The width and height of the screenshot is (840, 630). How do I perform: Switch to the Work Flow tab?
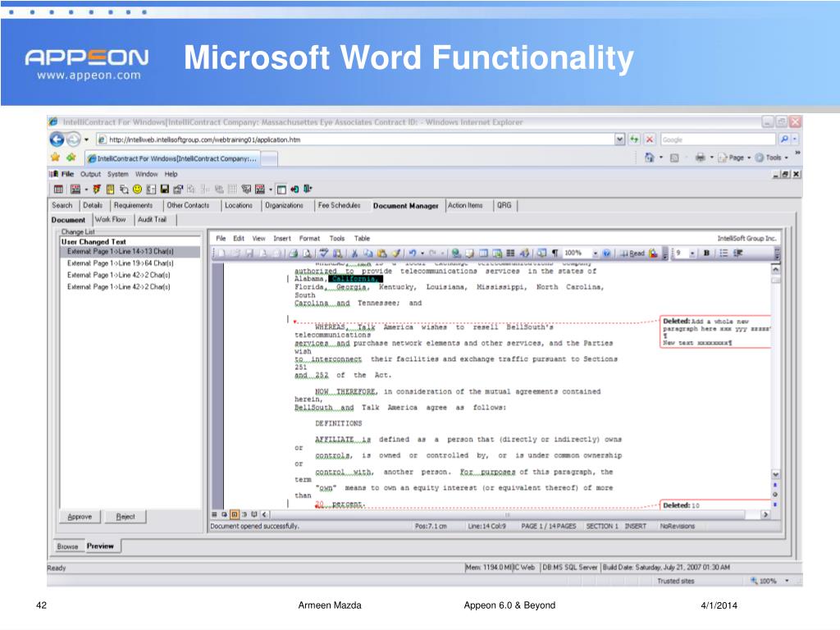point(111,220)
